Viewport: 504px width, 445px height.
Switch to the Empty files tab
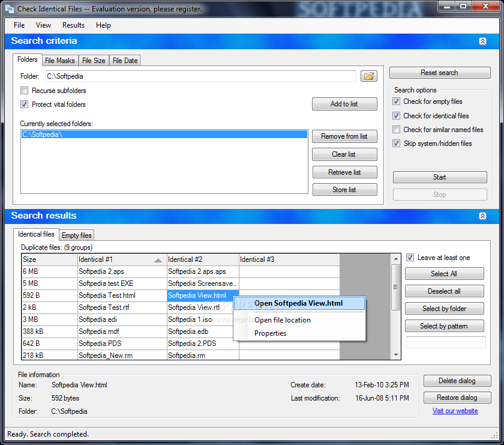(x=77, y=235)
